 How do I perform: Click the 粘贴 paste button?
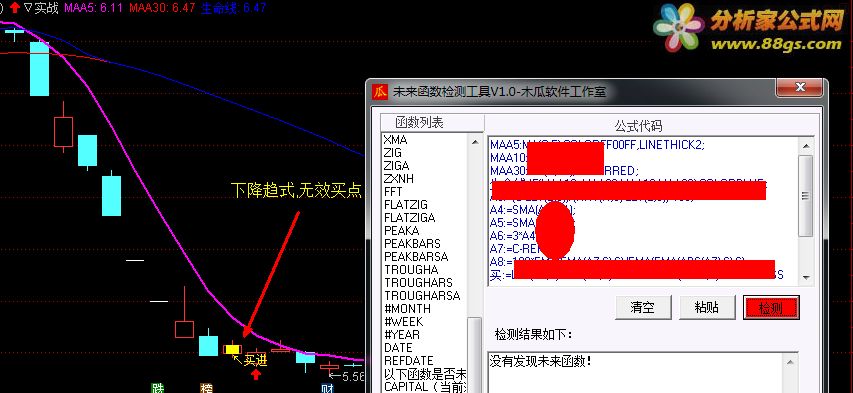pos(707,308)
